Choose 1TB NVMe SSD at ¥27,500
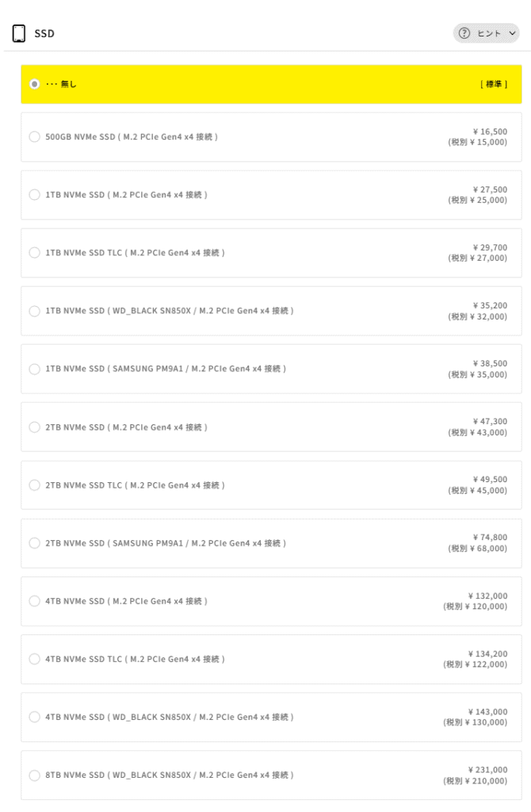Viewport: 531px width, 812px height. (34, 195)
